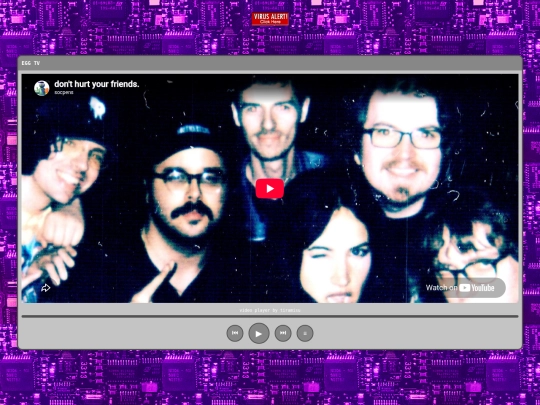Open video title "don't hurt your friends."
The width and height of the screenshot is (540, 405).
[97, 84]
